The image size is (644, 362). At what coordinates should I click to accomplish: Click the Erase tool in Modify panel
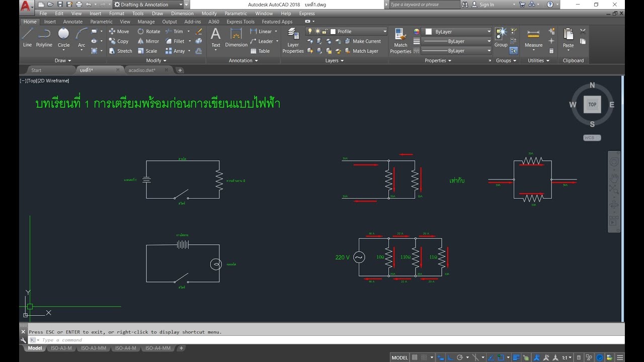coord(199,31)
